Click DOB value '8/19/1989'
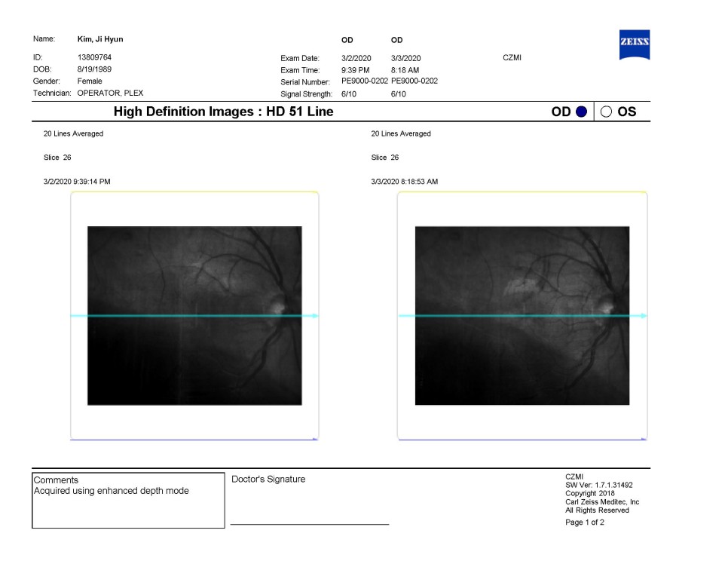728x567 pixels. click(94, 69)
